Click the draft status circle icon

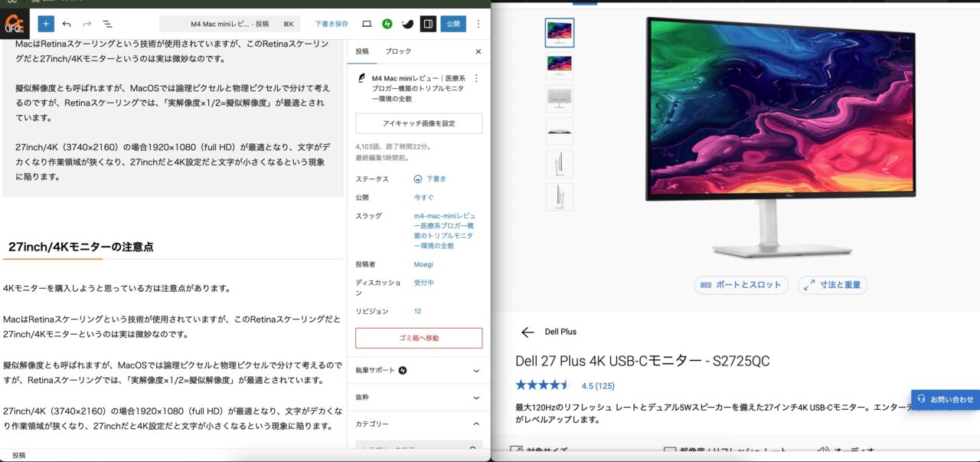[x=418, y=179]
